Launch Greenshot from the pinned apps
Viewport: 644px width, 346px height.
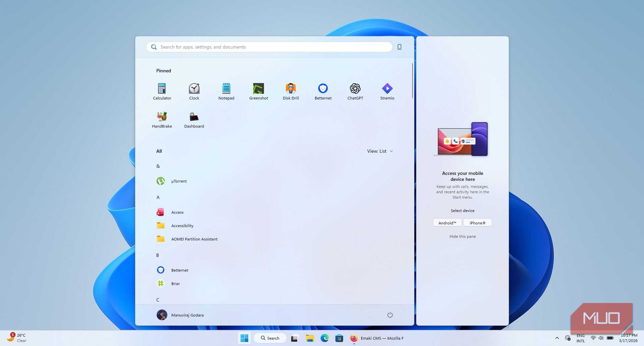point(259,91)
